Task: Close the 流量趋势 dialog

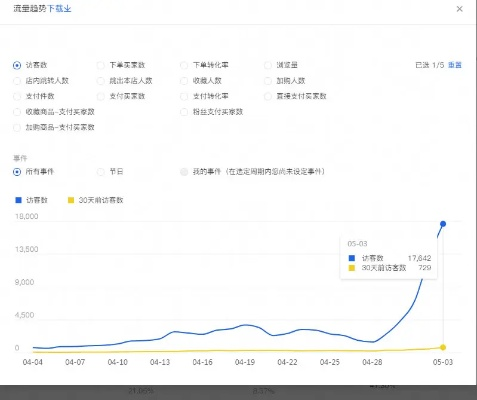Action: [x=459, y=9]
